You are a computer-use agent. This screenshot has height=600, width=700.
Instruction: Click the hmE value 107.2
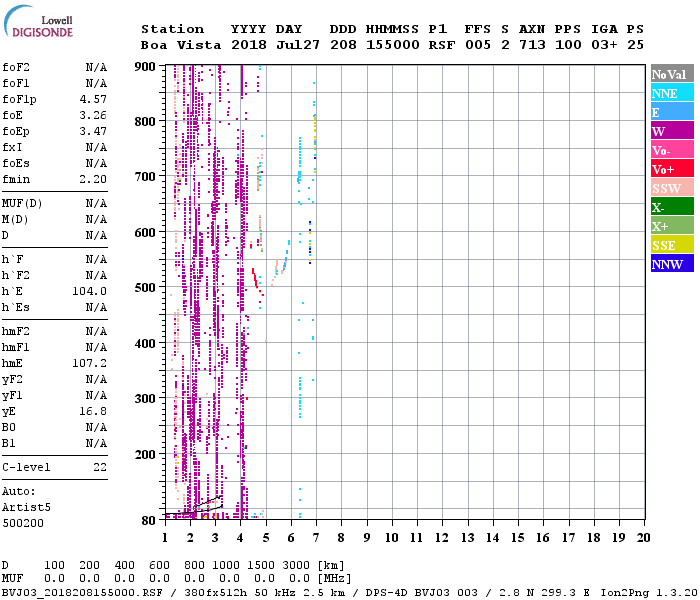(90, 363)
